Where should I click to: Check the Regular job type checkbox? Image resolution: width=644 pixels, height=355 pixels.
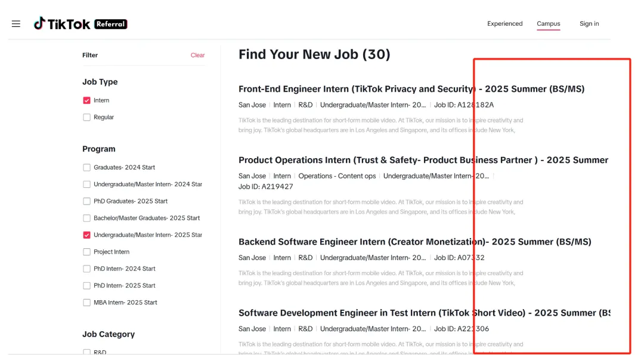86,117
